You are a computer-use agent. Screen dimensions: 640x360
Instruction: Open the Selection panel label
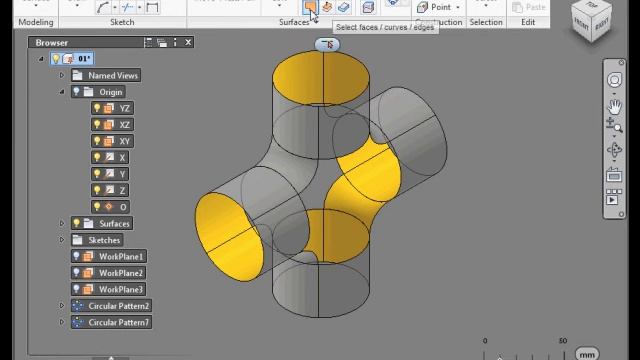point(486,22)
